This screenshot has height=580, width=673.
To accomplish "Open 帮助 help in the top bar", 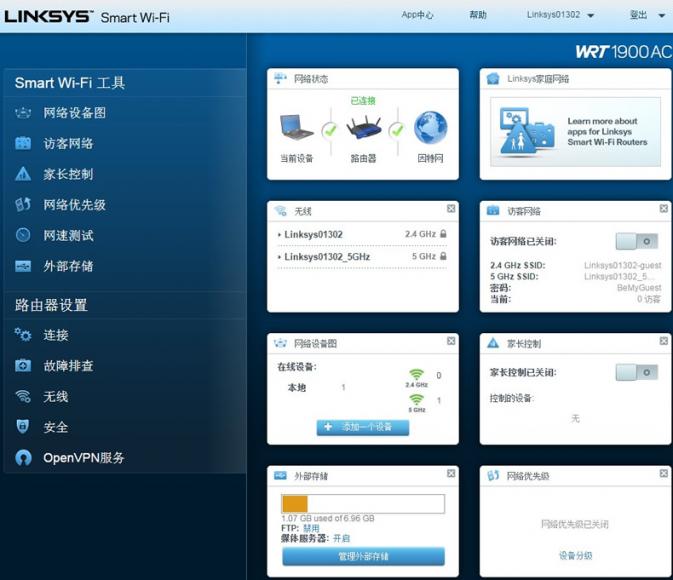I will 478,15.
